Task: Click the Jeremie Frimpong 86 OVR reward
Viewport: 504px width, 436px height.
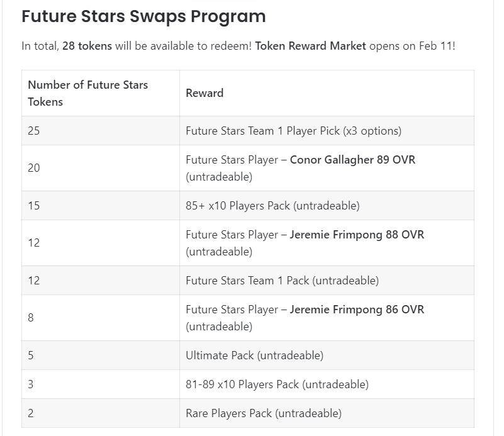Action: pyautogui.click(x=357, y=310)
